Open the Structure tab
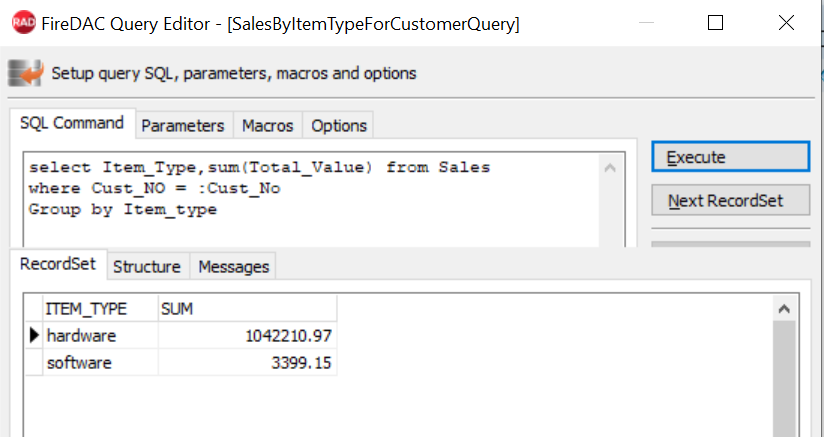 point(147,266)
